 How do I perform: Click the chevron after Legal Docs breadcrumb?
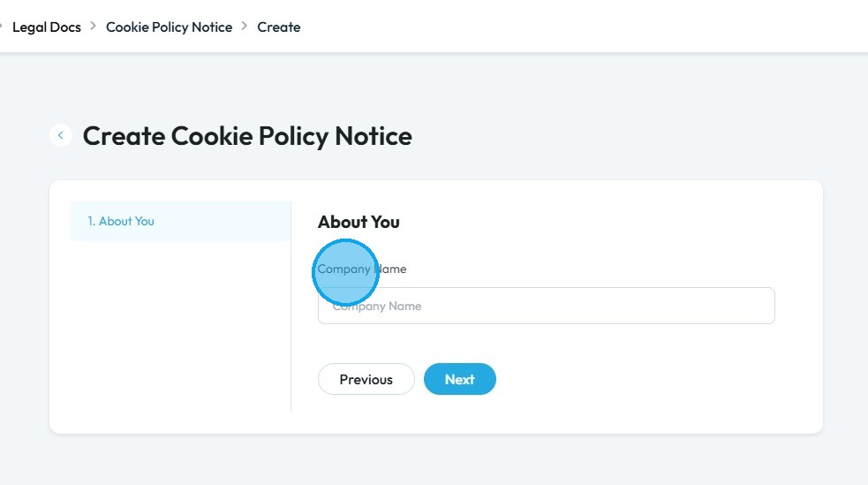click(x=94, y=27)
